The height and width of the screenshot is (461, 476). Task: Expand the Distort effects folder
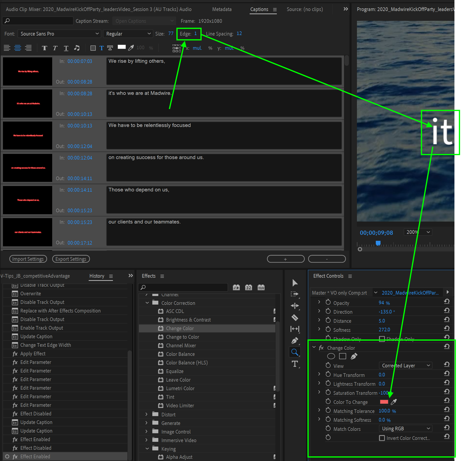(x=146, y=414)
